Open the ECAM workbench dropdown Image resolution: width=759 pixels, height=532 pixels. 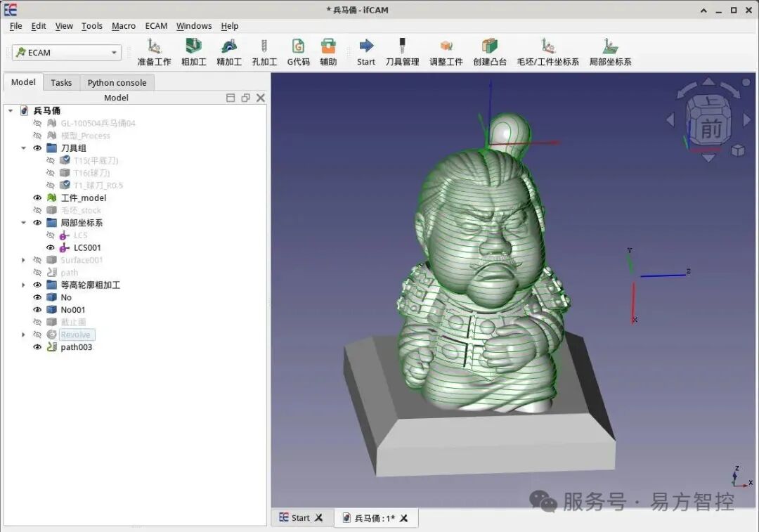(x=66, y=52)
